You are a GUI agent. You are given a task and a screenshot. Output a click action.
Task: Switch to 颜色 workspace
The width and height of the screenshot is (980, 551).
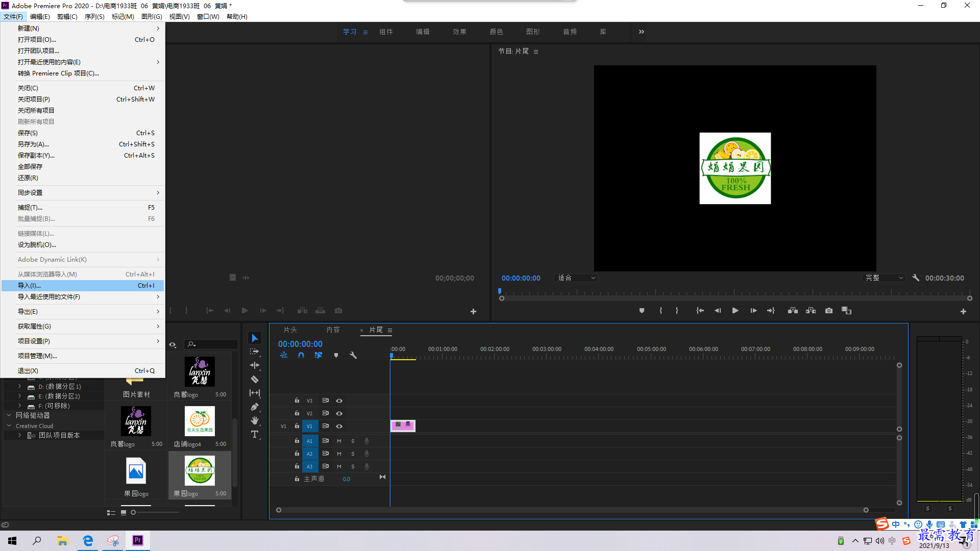(496, 32)
